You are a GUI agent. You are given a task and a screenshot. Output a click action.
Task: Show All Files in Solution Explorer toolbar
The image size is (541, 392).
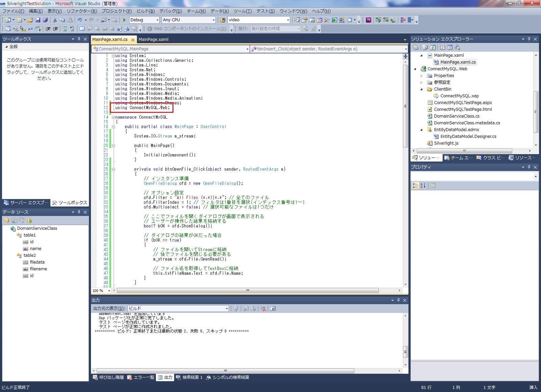(425, 48)
